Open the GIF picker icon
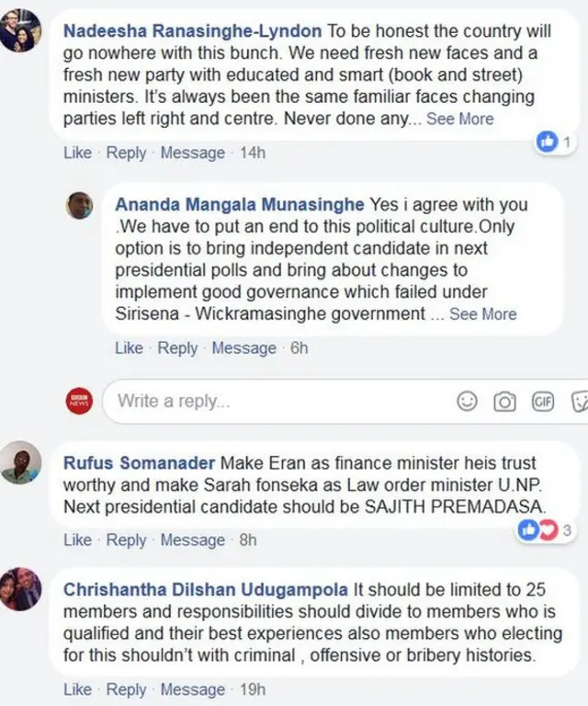 point(542,402)
